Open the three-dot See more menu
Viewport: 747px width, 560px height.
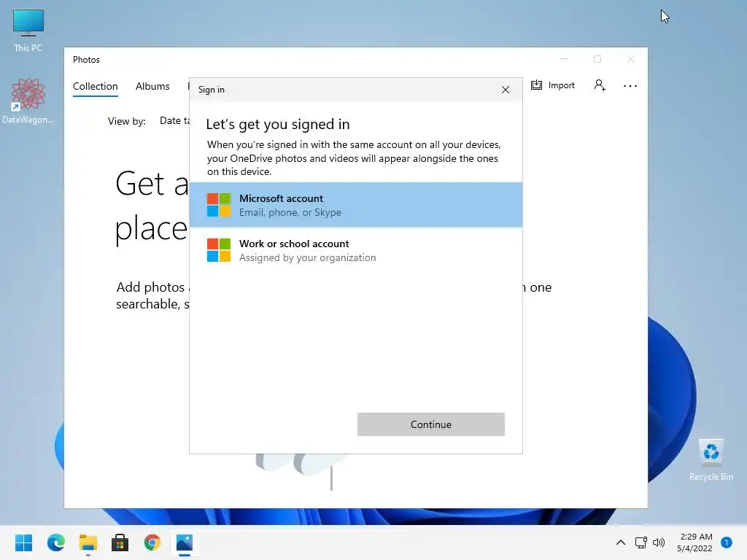630,86
